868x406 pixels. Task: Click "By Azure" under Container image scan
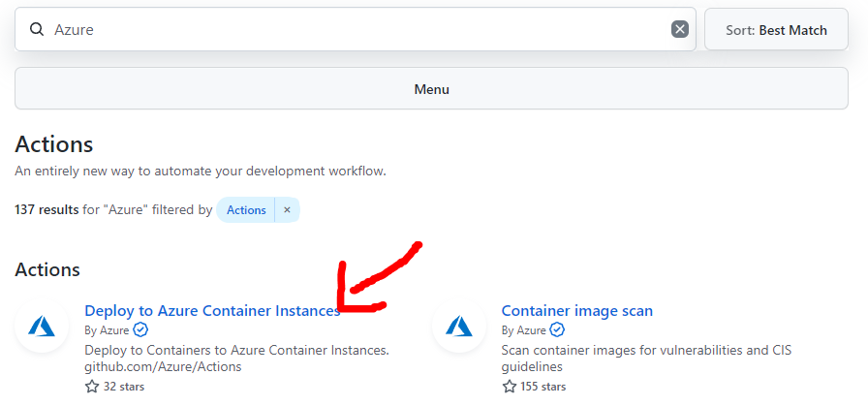pyautogui.click(x=523, y=330)
